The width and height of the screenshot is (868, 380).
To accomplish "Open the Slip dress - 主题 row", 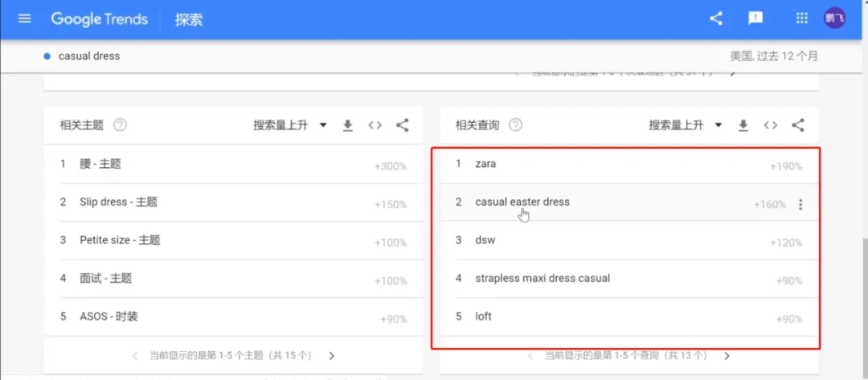I will pos(233,202).
